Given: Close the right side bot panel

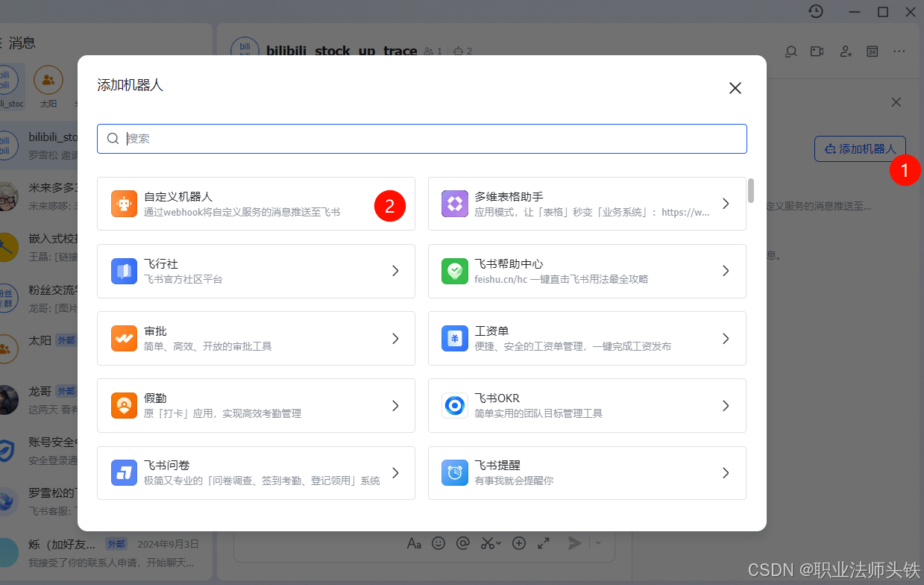Looking at the screenshot, I should point(896,102).
